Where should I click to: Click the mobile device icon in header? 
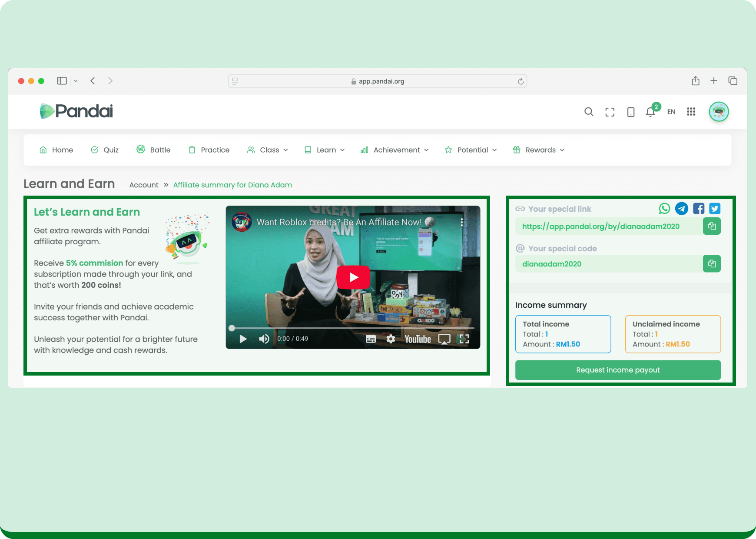[631, 112]
